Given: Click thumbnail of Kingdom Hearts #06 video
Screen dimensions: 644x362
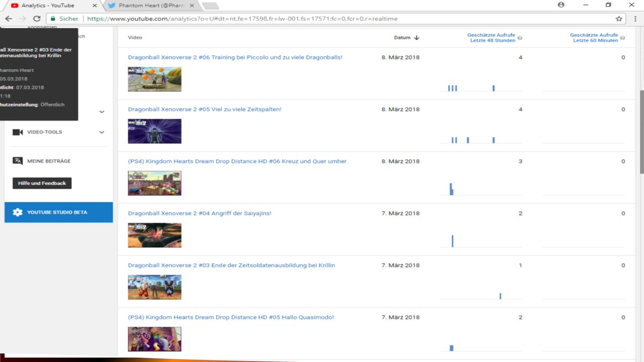Looking at the screenshot, I should tap(155, 183).
